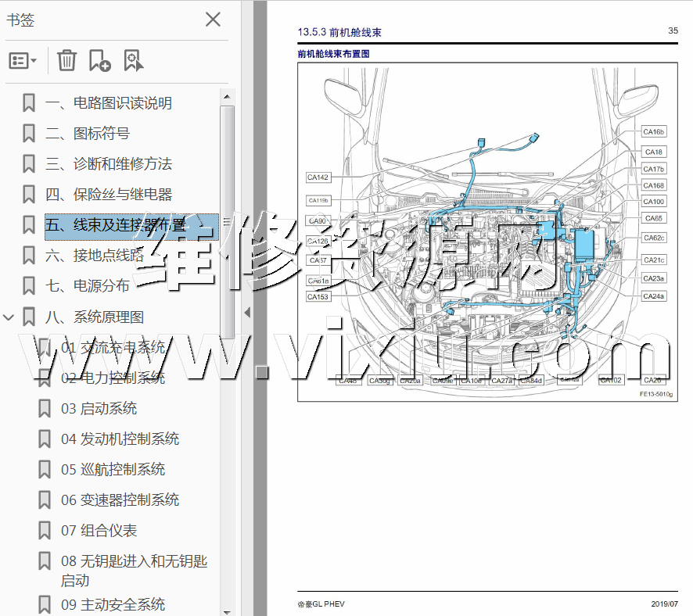Open bookmark 03 启动系统
Viewport: 693px width, 616px height.
[99, 408]
